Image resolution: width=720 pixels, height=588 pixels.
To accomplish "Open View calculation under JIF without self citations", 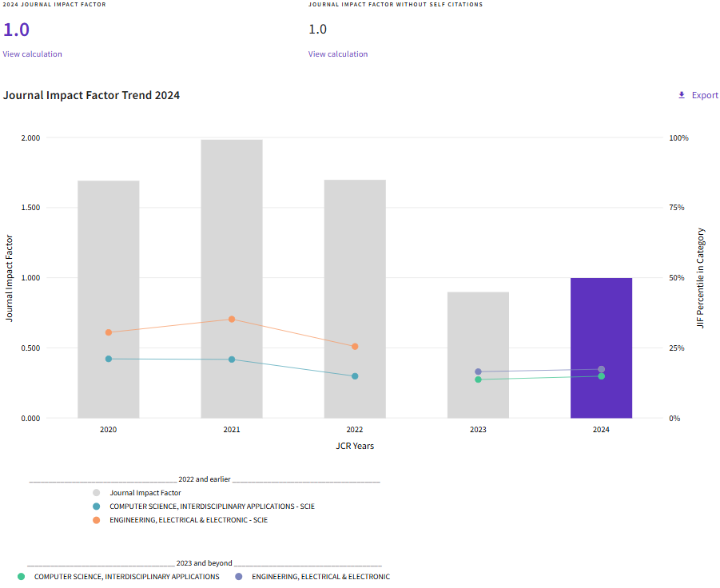I will pos(338,54).
